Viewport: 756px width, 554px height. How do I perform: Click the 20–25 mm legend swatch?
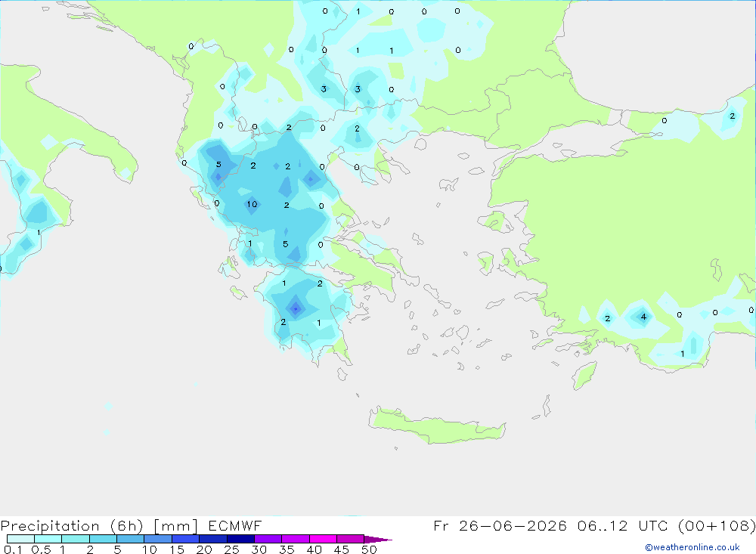tap(213, 539)
